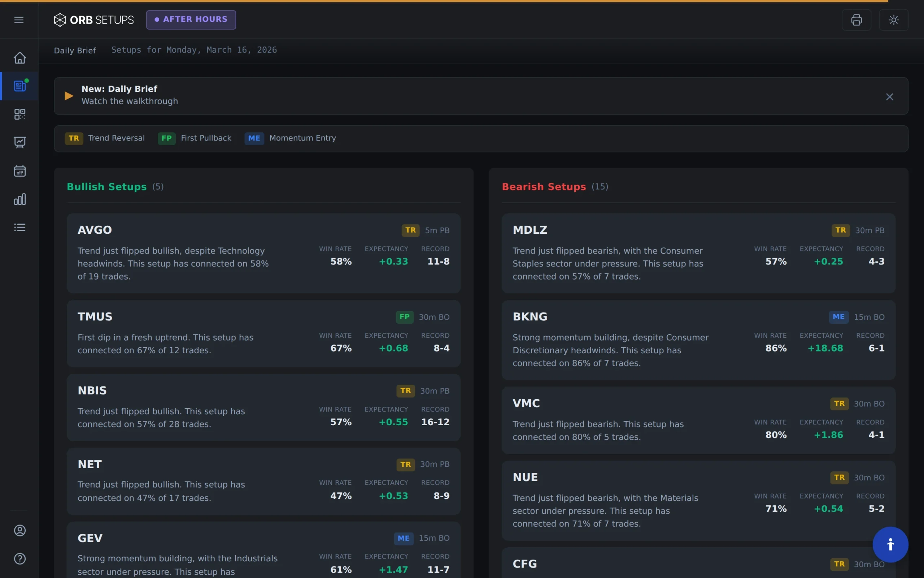Click MDLZ expectancy +0.25
This screenshot has height=578, width=924.
[828, 262]
